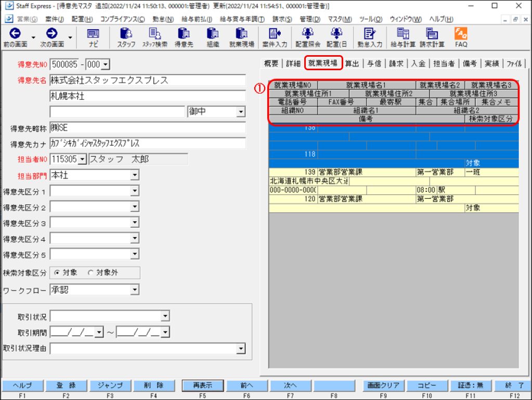
Task: Expand the 次の画面 history dropdown arrow
Action: 70,37
